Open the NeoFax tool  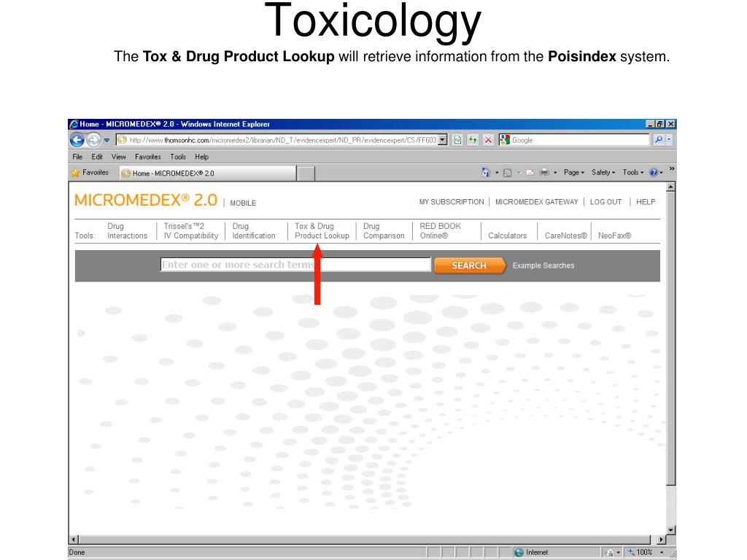(614, 236)
